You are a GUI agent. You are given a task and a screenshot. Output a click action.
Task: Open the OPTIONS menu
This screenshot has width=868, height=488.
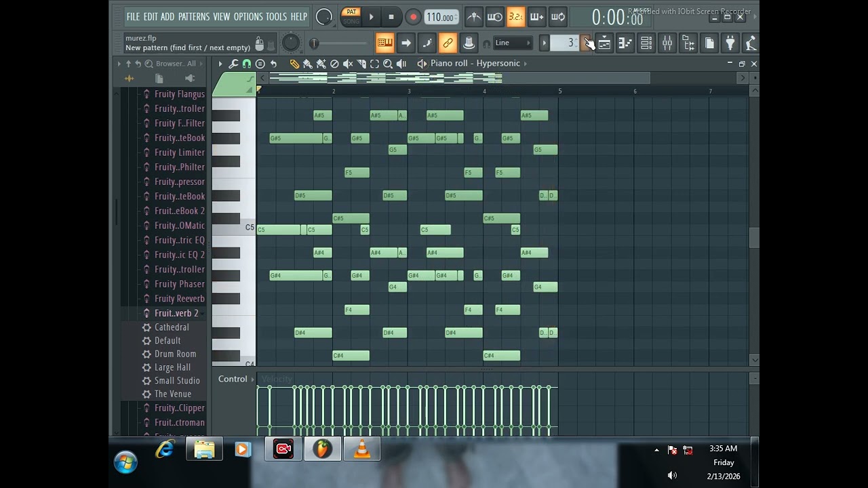(248, 16)
